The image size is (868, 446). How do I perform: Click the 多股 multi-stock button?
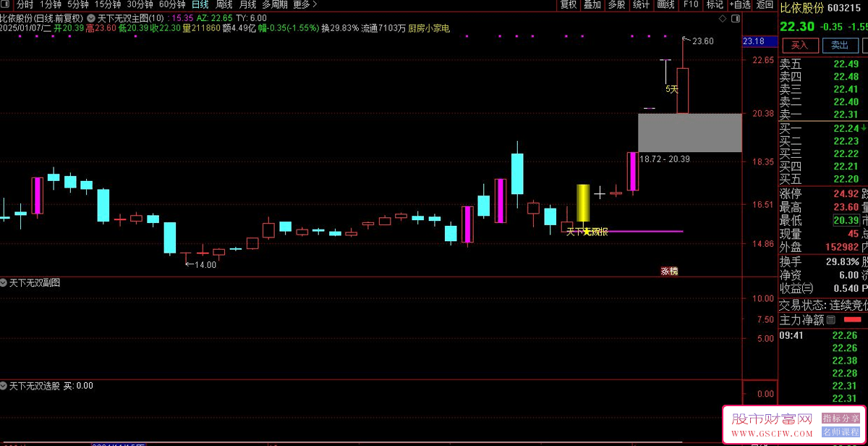click(x=616, y=4)
